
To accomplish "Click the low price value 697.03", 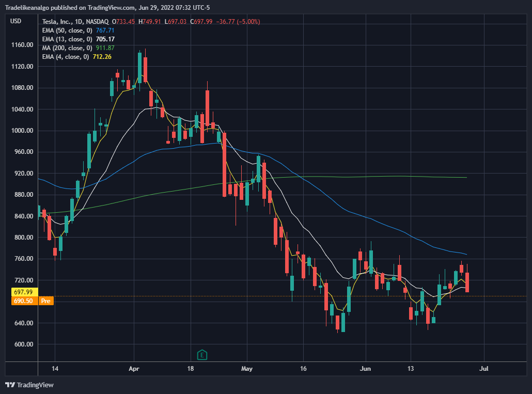I will (x=178, y=22).
